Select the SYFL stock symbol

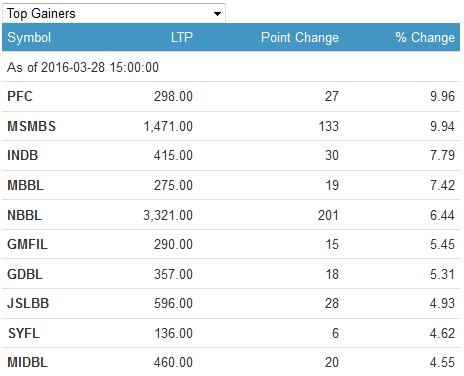[x=24, y=333]
